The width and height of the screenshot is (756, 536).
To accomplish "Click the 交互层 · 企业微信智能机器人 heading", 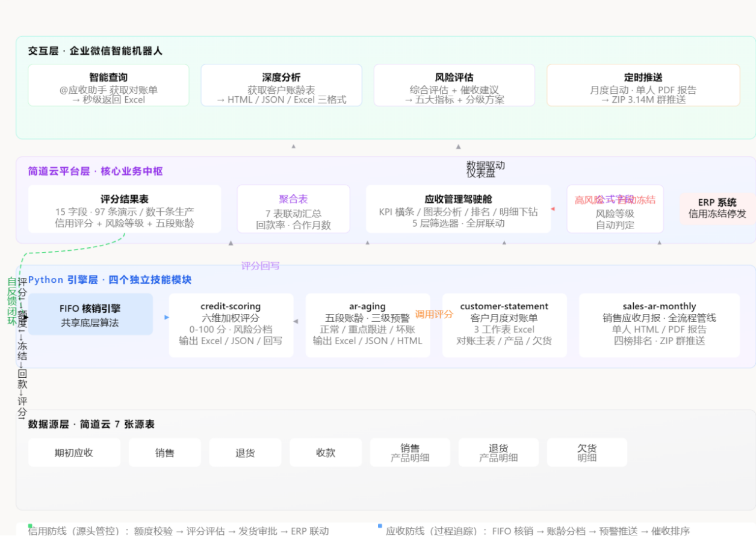I will 95,51.
